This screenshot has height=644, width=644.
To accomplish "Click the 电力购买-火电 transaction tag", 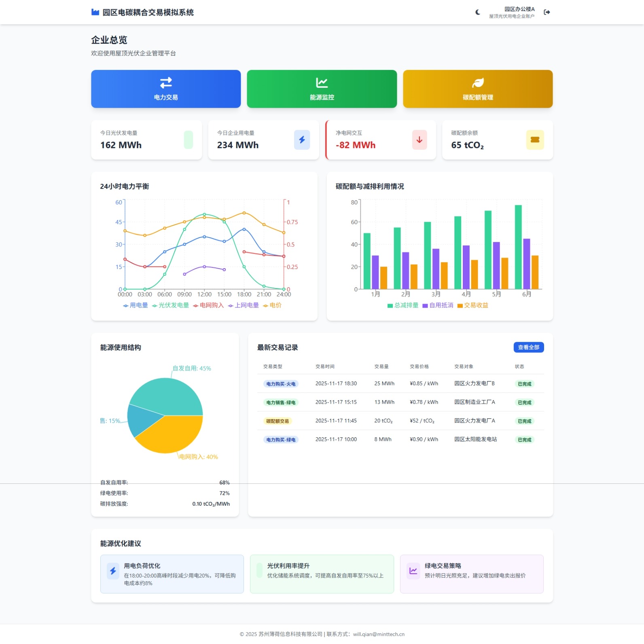I will (281, 384).
